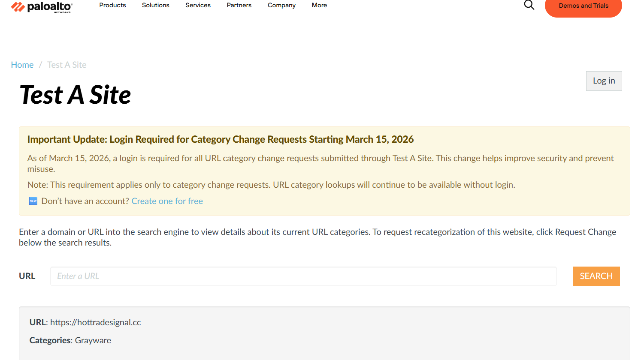Screen dimensions: 644x360
Task: Click the Palo Alto Networks logo
Action: 42,7
